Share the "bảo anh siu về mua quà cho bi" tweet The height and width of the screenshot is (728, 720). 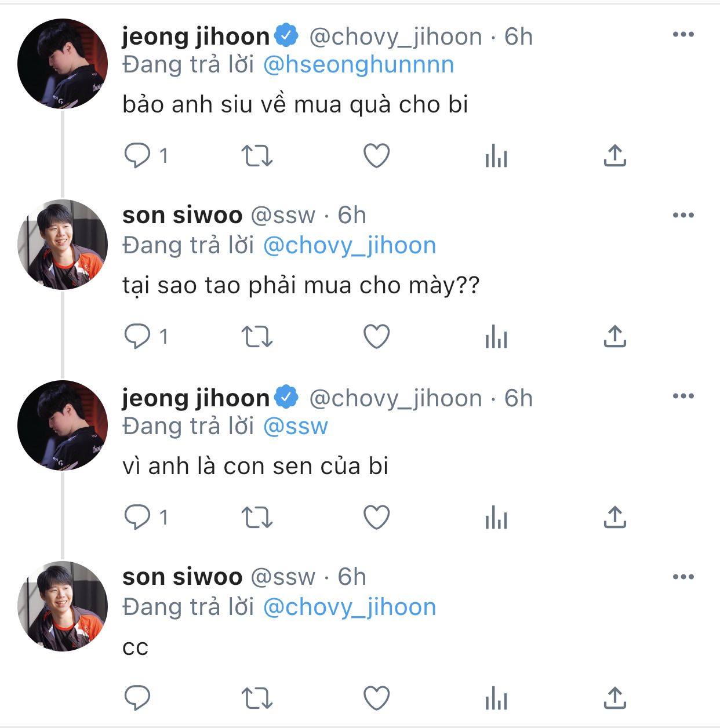pyautogui.click(x=615, y=155)
